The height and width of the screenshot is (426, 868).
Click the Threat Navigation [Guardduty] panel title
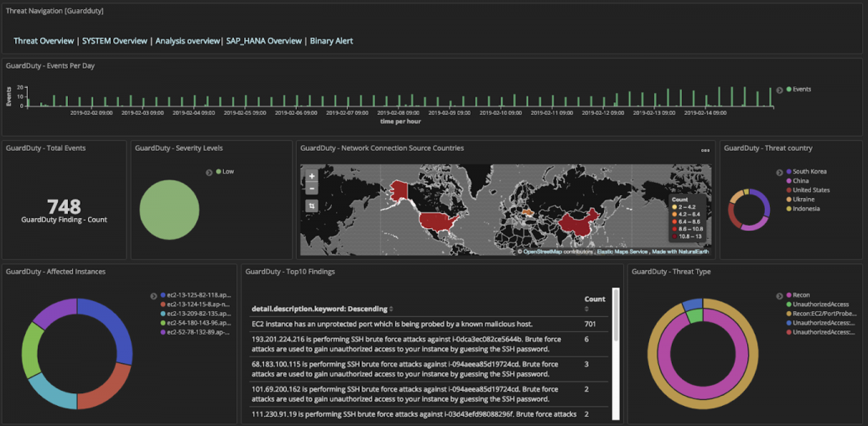click(55, 11)
